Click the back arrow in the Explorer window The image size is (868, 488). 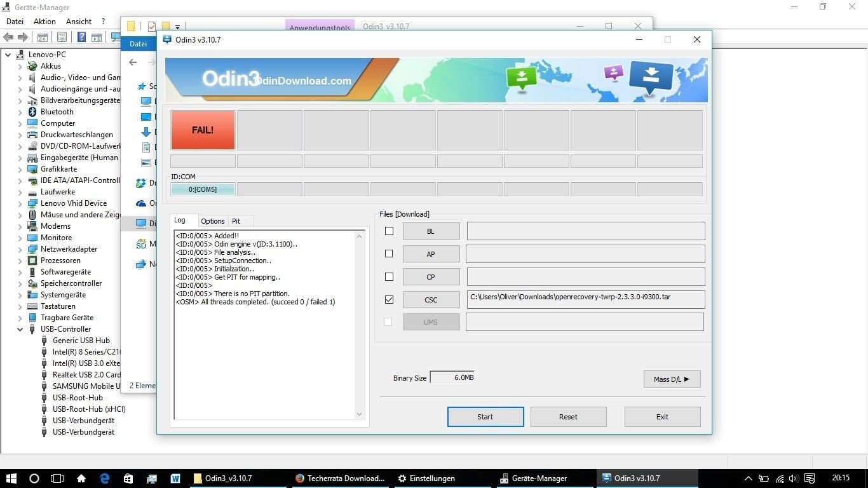[133, 62]
